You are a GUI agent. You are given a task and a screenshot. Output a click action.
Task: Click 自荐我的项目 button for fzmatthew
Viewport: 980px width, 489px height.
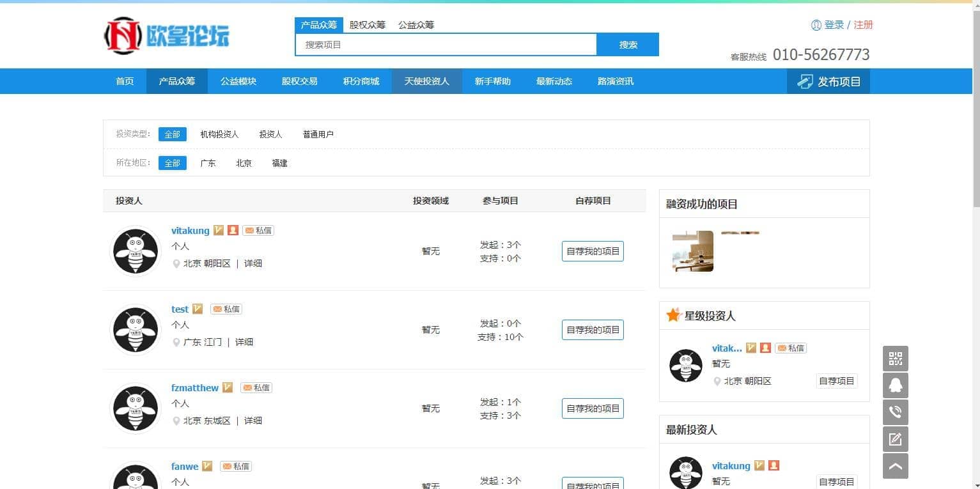[x=593, y=408]
